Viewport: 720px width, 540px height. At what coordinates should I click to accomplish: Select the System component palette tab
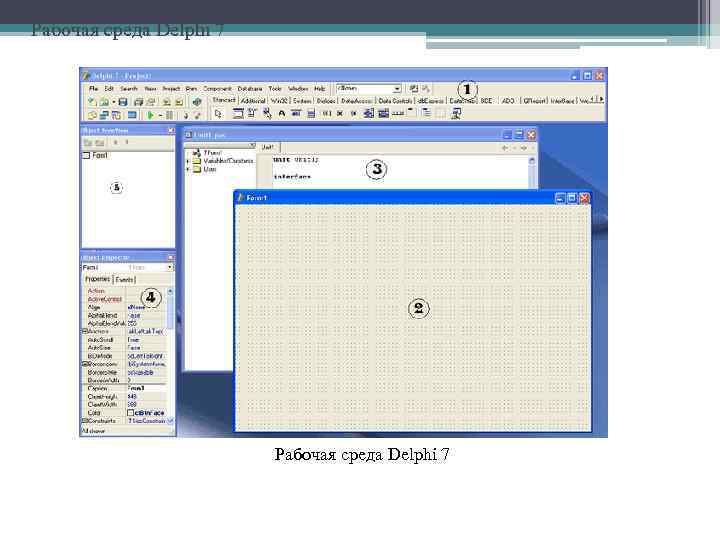302,101
